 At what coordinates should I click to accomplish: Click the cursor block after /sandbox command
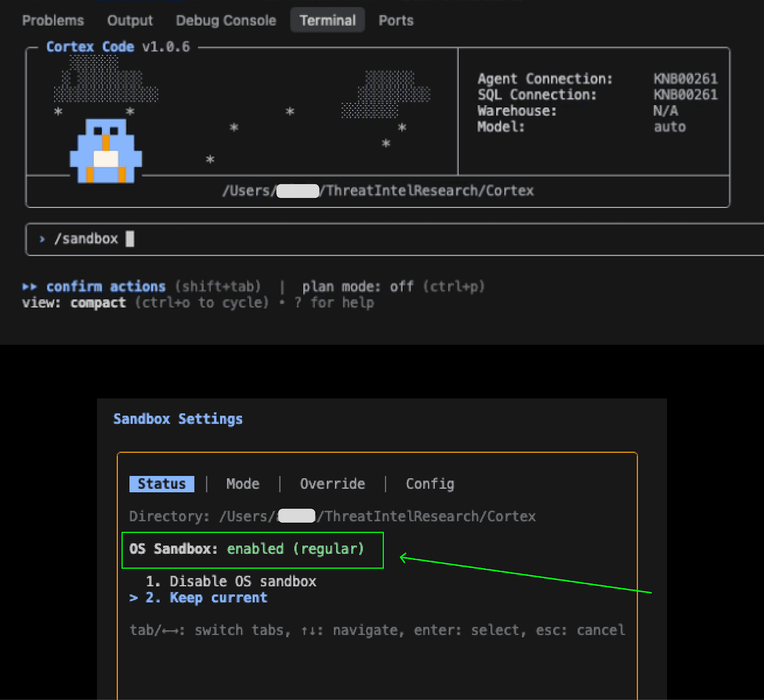coord(129,239)
